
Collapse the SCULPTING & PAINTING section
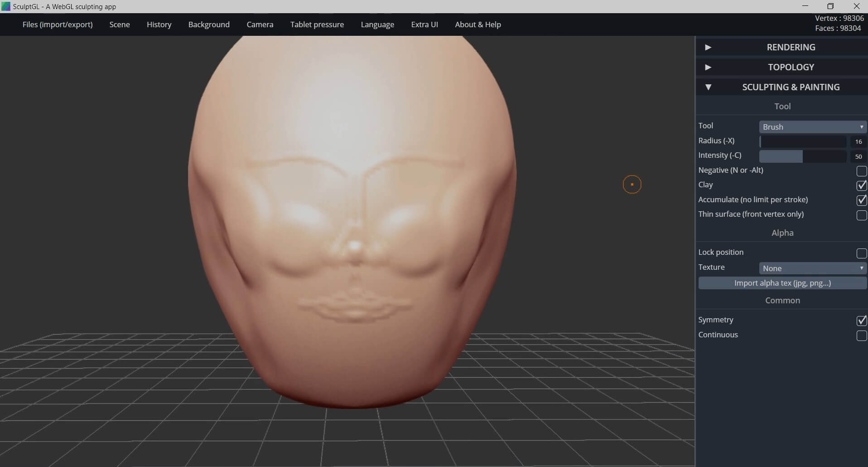coord(781,87)
